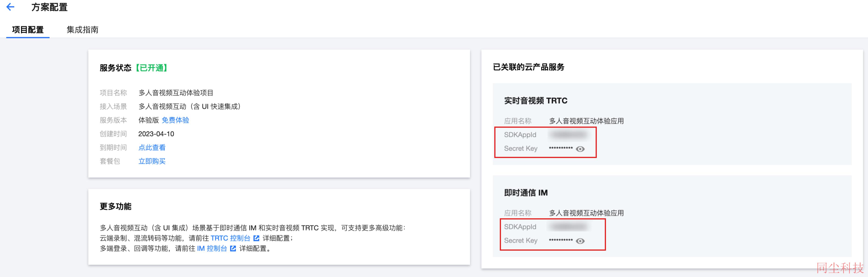Reveal TRTC Secret Key with eye icon
Viewport: 868px width, 277px height.
coord(580,149)
